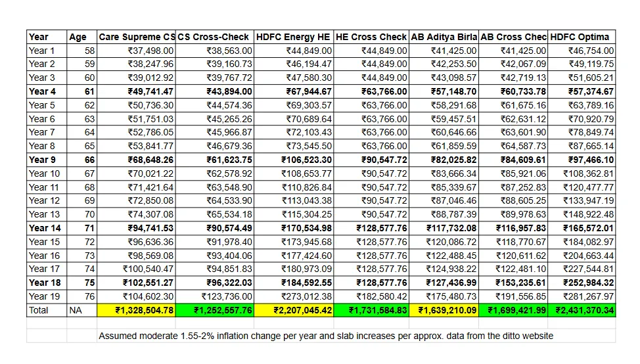Click the ₹100,540.47 cell in Year 17
This screenshot has width=640, height=364.
pos(136,269)
